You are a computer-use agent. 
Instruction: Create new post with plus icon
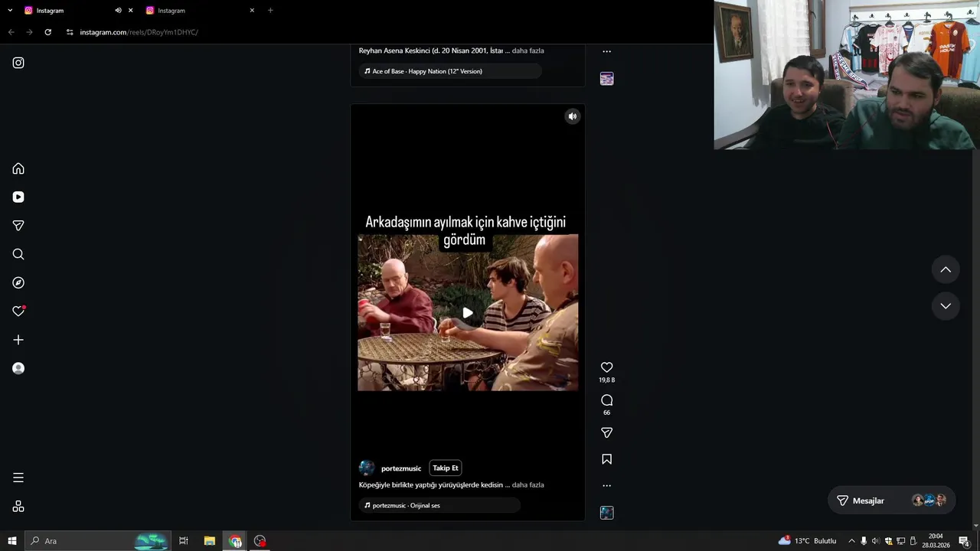18,340
